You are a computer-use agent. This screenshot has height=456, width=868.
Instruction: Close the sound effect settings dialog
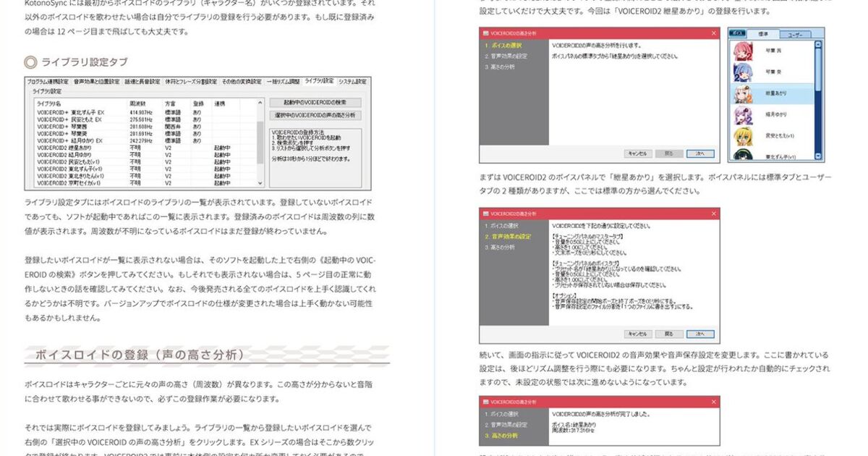click(x=713, y=214)
